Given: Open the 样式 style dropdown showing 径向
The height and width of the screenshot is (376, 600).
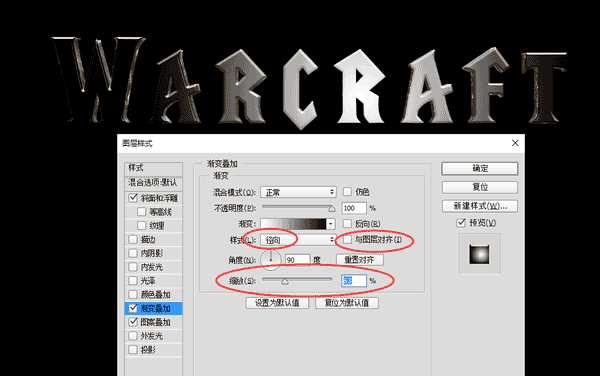Looking at the screenshot, I should [x=298, y=240].
